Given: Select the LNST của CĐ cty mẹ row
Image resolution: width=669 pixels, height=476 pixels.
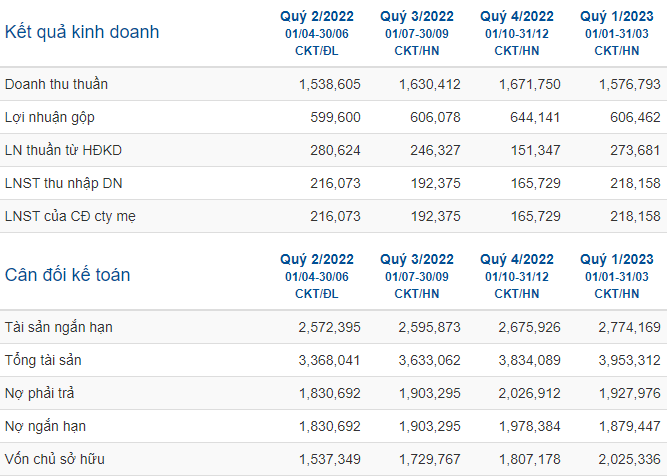Looking at the screenshot, I should 334,216.
